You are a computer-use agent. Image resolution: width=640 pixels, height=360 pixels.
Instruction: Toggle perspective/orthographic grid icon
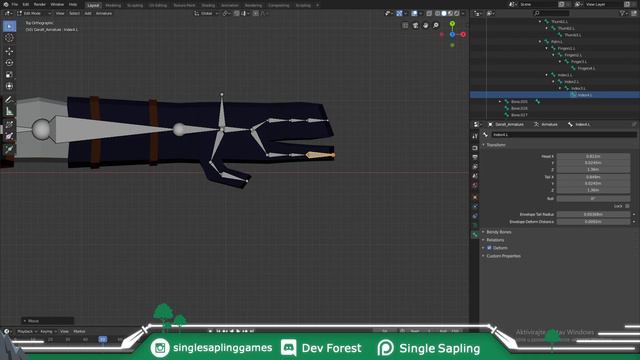405,25
